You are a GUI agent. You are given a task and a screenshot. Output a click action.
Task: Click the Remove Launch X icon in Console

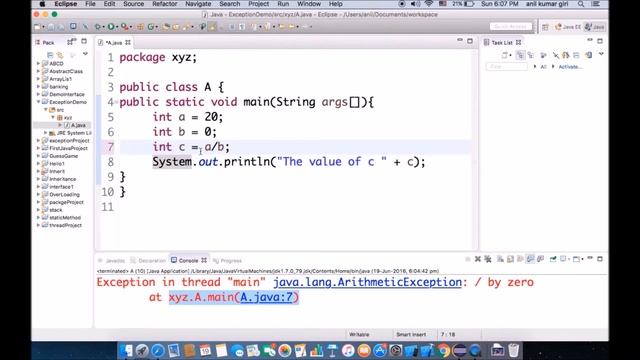pos(478,259)
